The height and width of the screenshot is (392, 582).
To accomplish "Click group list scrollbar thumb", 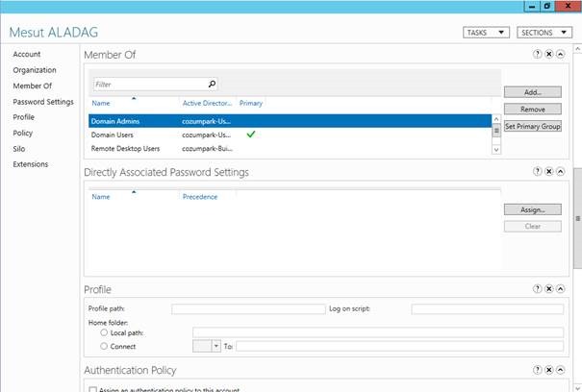I will [x=496, y=131].
